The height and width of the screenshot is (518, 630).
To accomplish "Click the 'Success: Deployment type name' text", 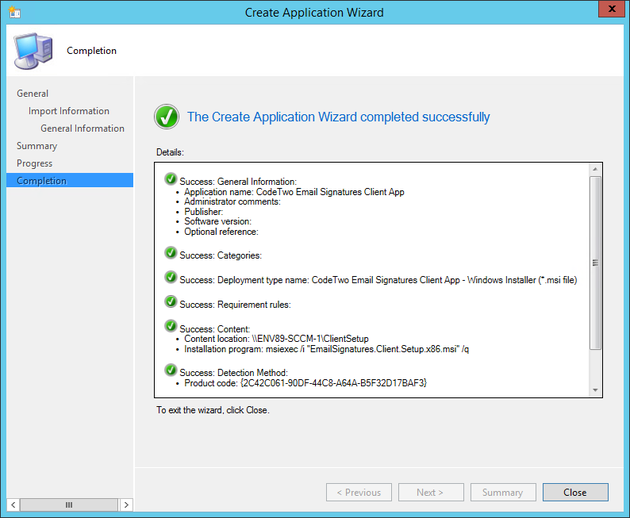I will click(378, 280).
